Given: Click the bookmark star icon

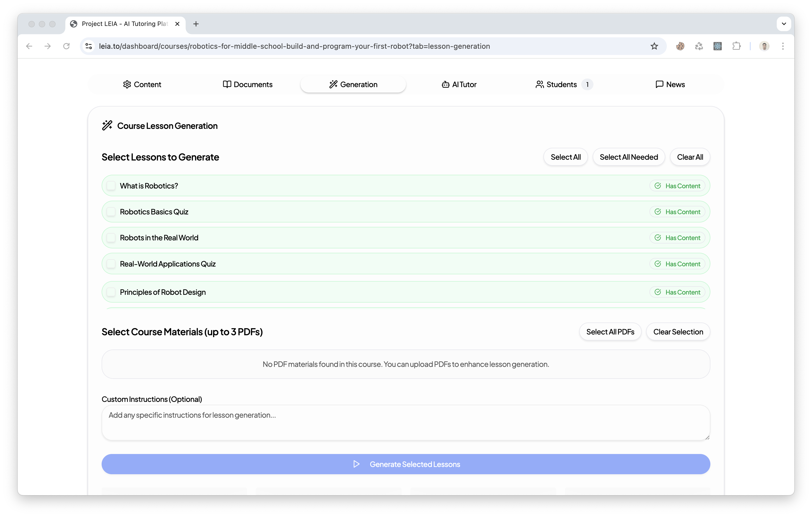Looking at the screenshot, I should tap(654, 46).
